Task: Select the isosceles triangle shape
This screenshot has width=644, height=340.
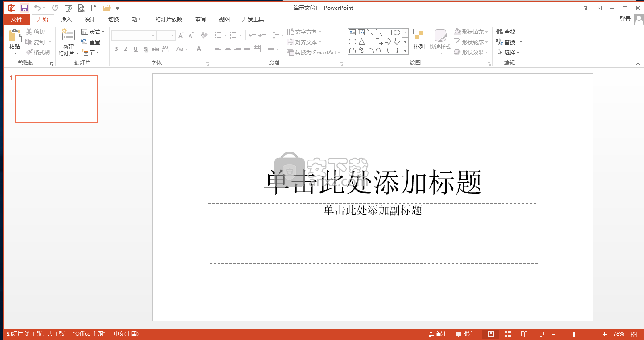Action: coord(361,41)
